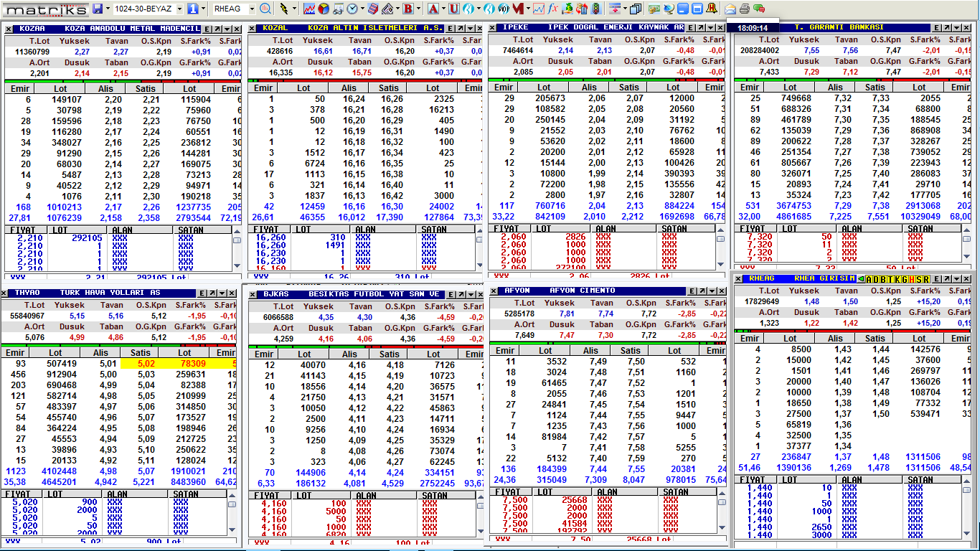Click the clock icon in the toolbar
Image resolution: width=980 pixels, height=551 pixels.
352,9
